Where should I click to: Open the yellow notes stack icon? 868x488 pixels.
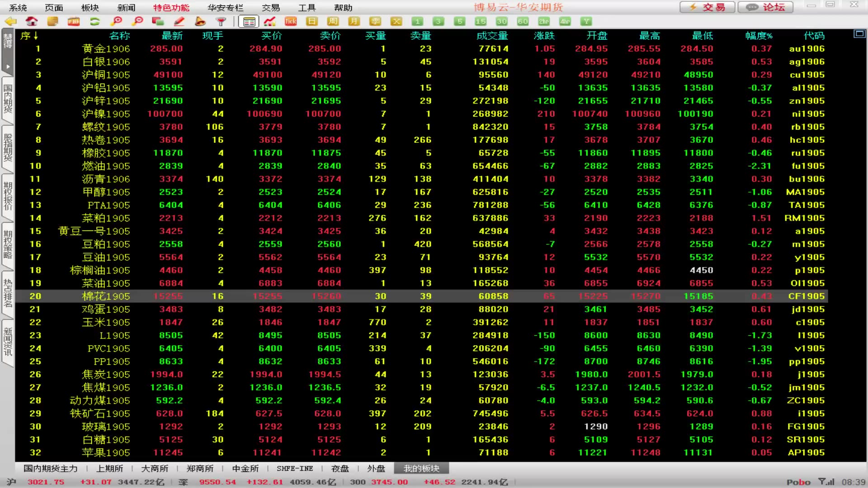point(52,21)
